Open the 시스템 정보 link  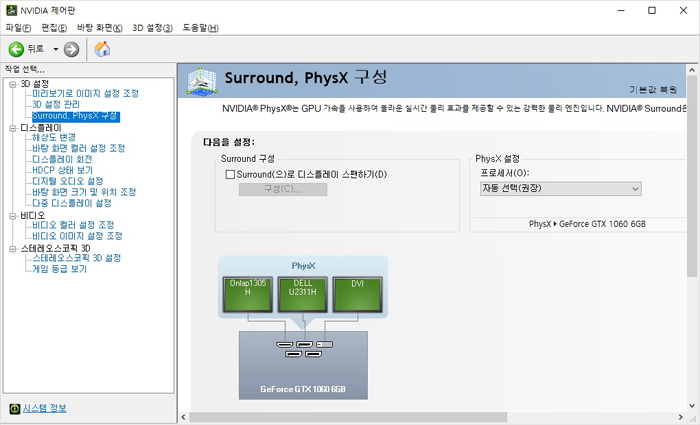pos(45,408)
